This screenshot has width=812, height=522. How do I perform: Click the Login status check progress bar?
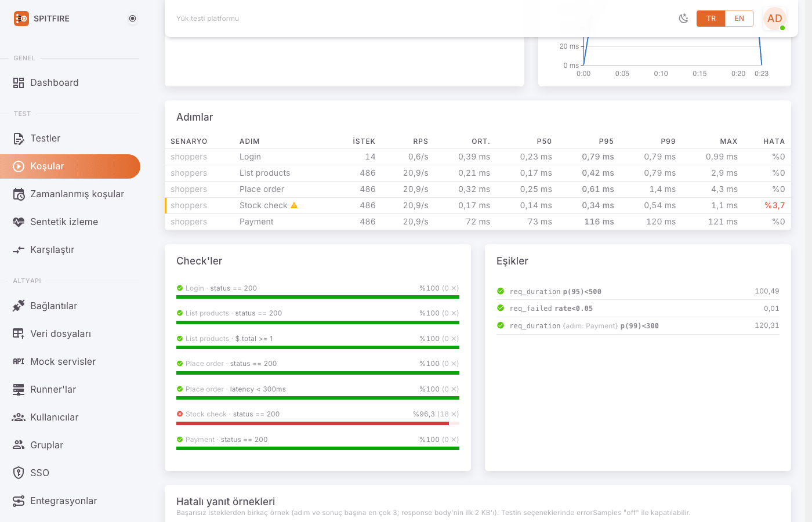[x=318, y=297]
